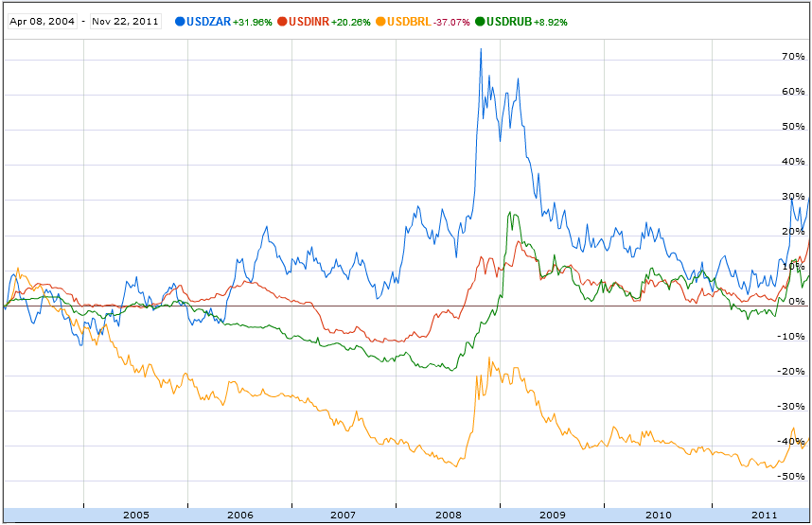The image size is (812, 525).
Task: Click the +8.92% value for USDRUB
Action: (x=551, y=23)
